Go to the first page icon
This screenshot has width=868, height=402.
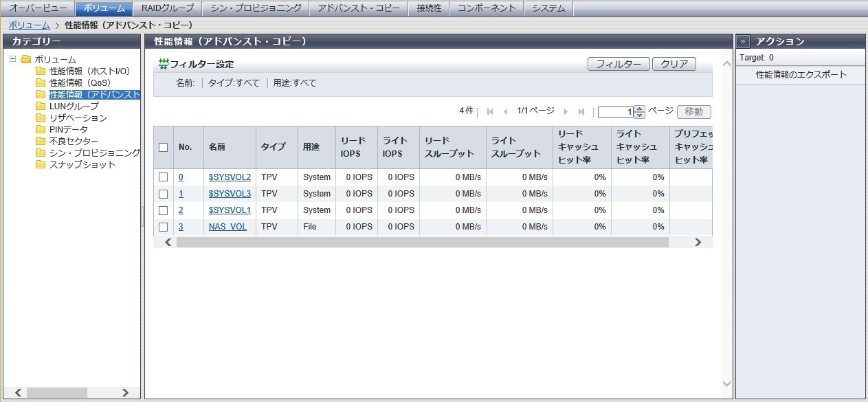490,111
